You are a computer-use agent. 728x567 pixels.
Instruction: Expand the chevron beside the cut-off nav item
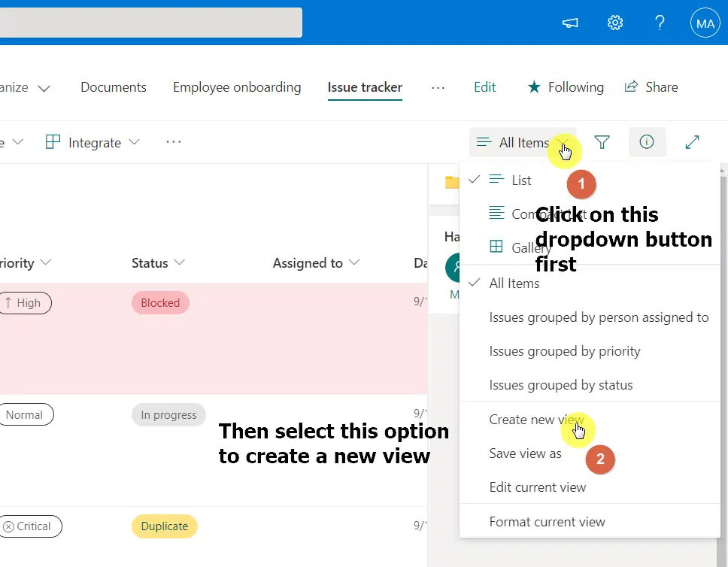point(44,88)
